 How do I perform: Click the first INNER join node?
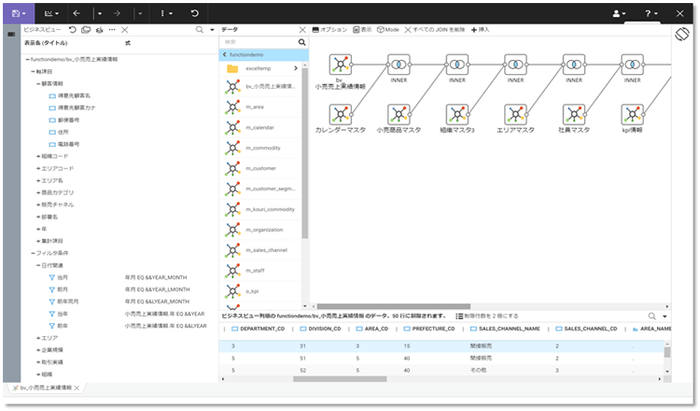coord(399,65)
